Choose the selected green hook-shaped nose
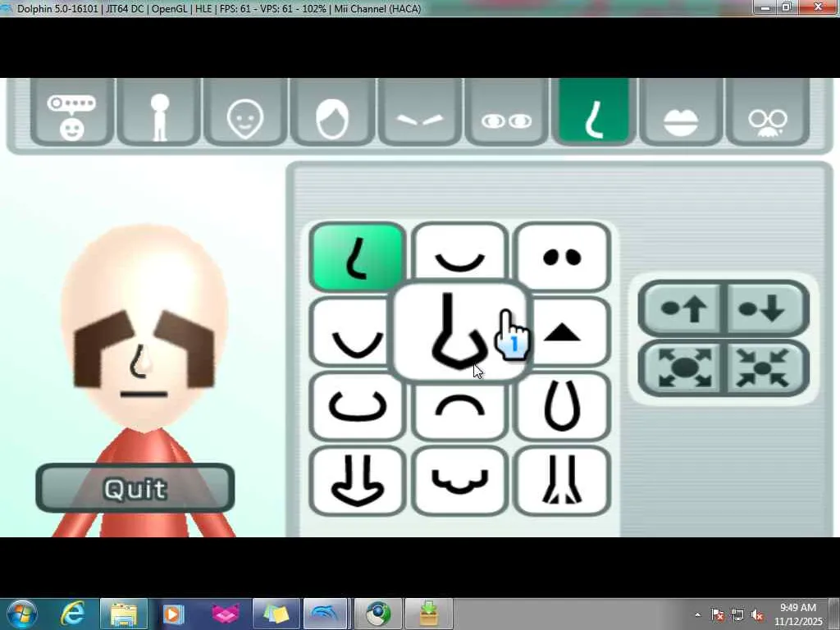The image size is (840, 630). (358, 257)
